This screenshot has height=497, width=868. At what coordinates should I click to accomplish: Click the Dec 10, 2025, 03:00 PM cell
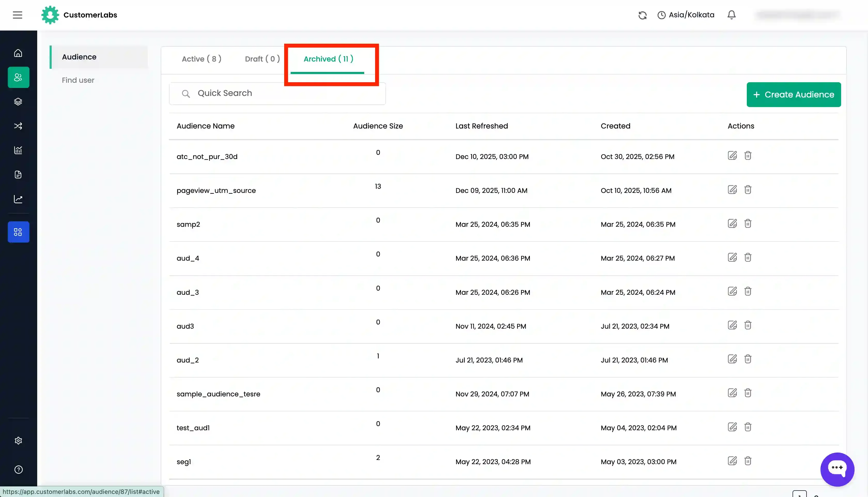[492, 157]
